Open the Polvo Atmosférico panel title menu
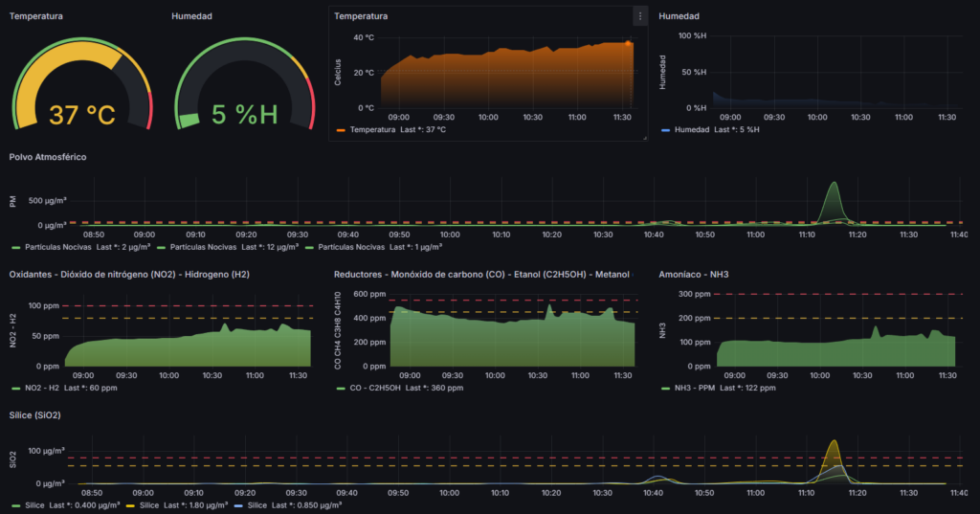The height and width of the screenshot is (514, 980). [49, 156]
